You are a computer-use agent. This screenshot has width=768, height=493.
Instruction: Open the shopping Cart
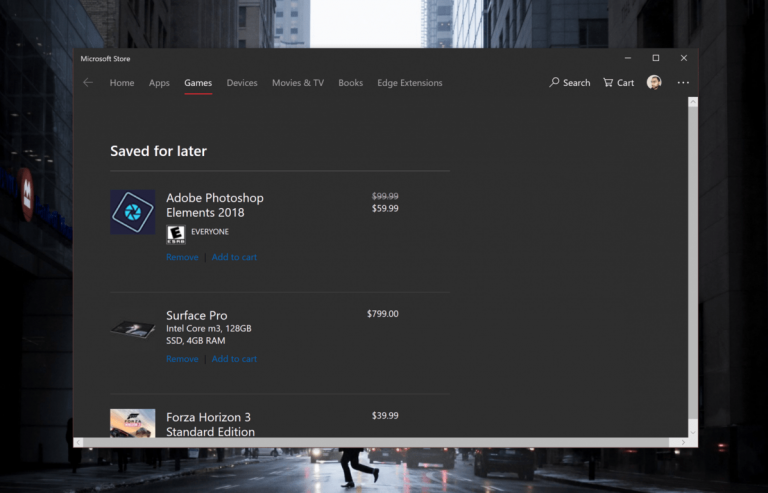[619, 83]
